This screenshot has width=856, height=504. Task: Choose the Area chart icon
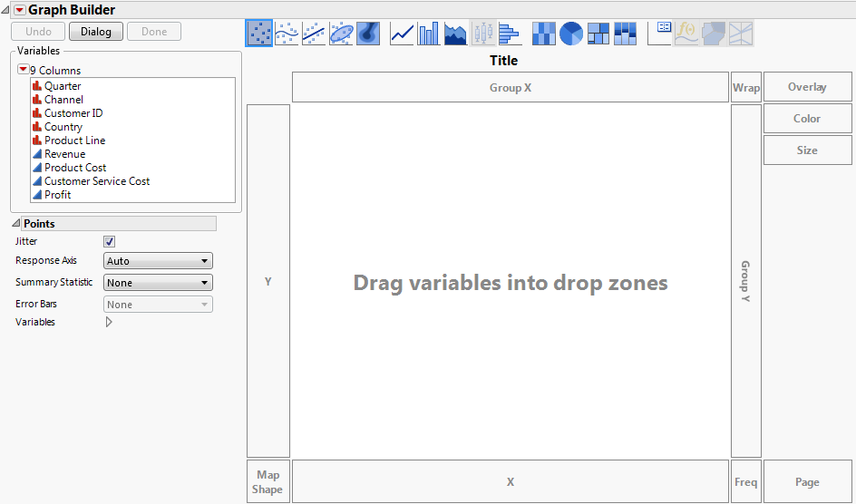(x=456, y=34)
